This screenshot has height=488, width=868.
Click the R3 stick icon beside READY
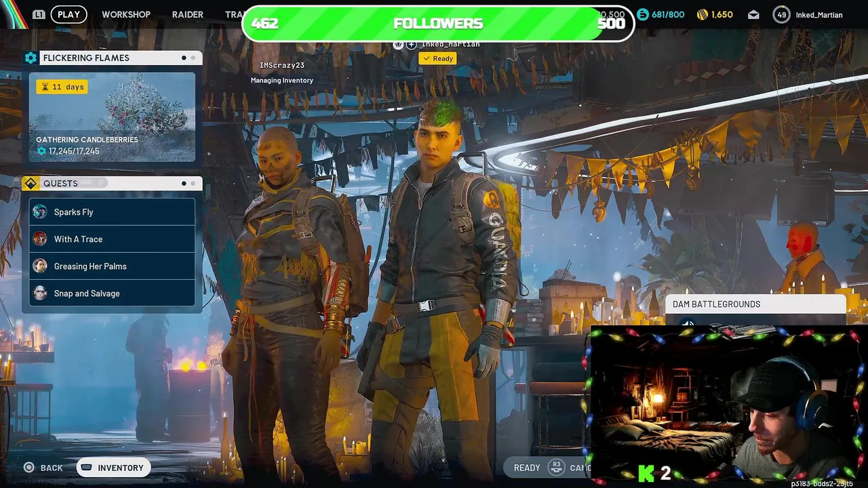pos(556,467)
